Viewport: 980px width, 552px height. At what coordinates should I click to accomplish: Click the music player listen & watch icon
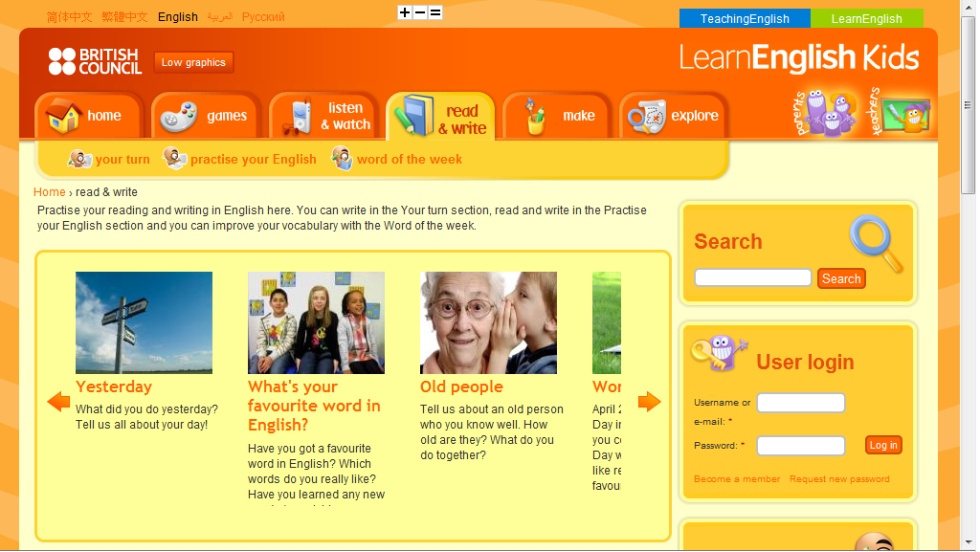298,117
